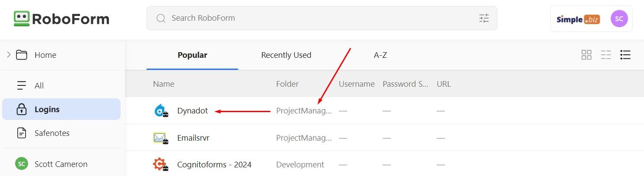Select the detailed list view icon
Viewport: 644px width, 176px height.
(x=625, y=55)
